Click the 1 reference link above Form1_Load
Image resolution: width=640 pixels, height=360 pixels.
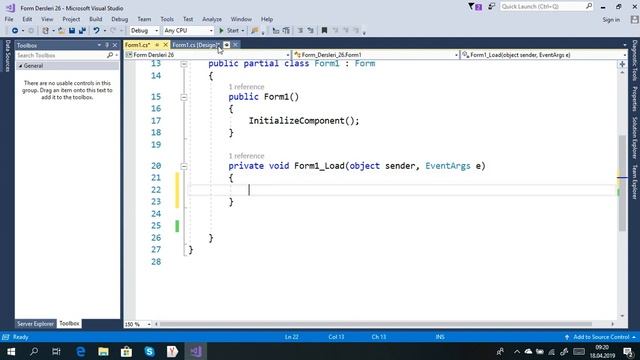[246, 156]
